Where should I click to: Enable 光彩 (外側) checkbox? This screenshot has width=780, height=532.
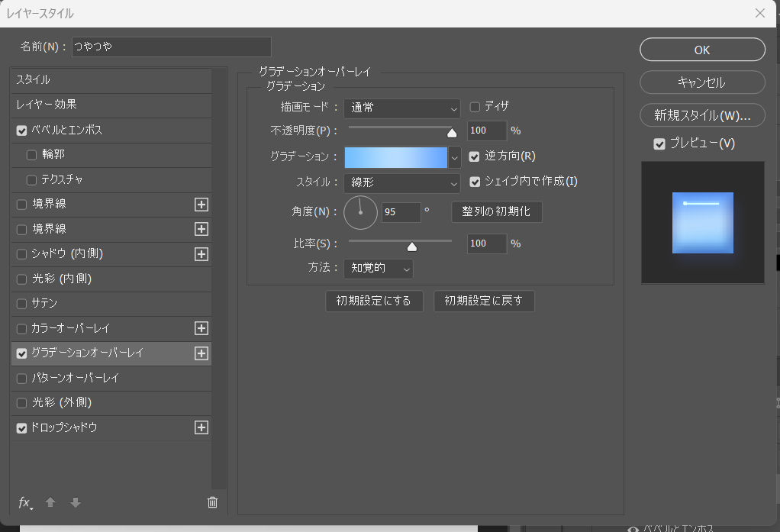click(21, 403)
